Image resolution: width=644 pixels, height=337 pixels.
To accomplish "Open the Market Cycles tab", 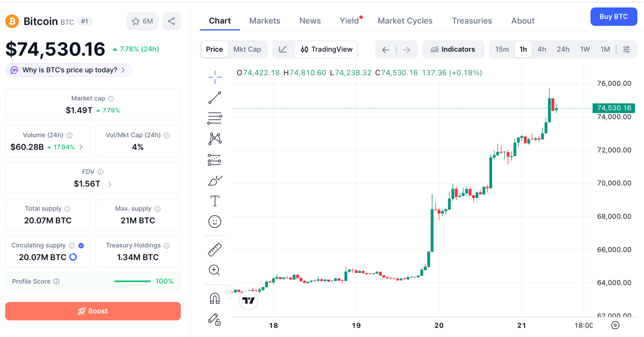I will click(x=405, y=21).
